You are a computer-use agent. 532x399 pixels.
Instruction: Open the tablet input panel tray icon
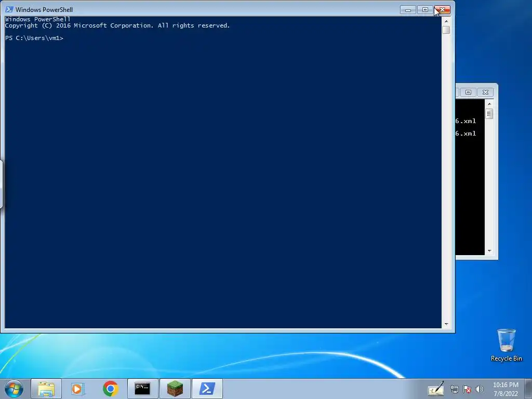pos(436,389)
